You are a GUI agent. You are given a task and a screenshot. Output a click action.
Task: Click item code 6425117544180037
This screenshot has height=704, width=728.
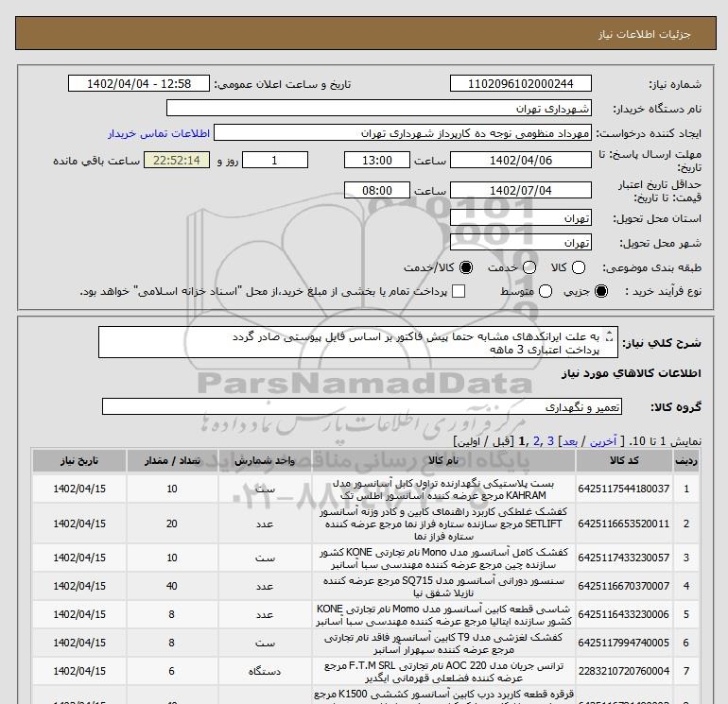pyautogui.click(x=624, y=489)
